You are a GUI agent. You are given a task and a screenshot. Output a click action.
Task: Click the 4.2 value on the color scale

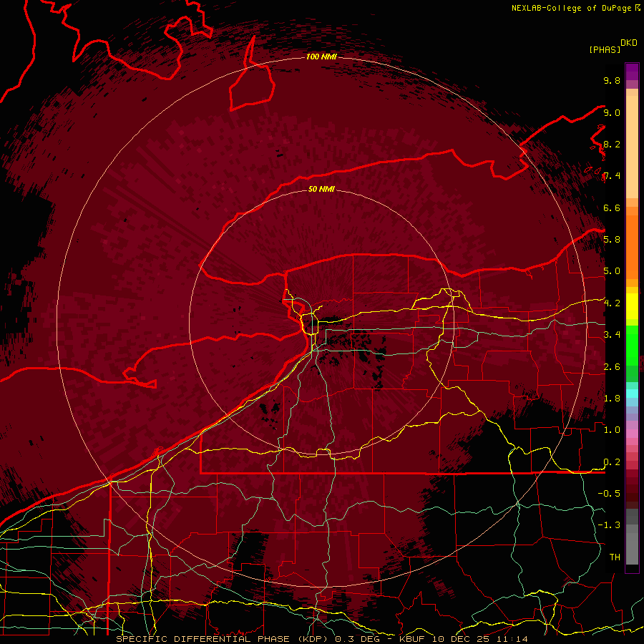pyautogui.click(x=612, y=303)
